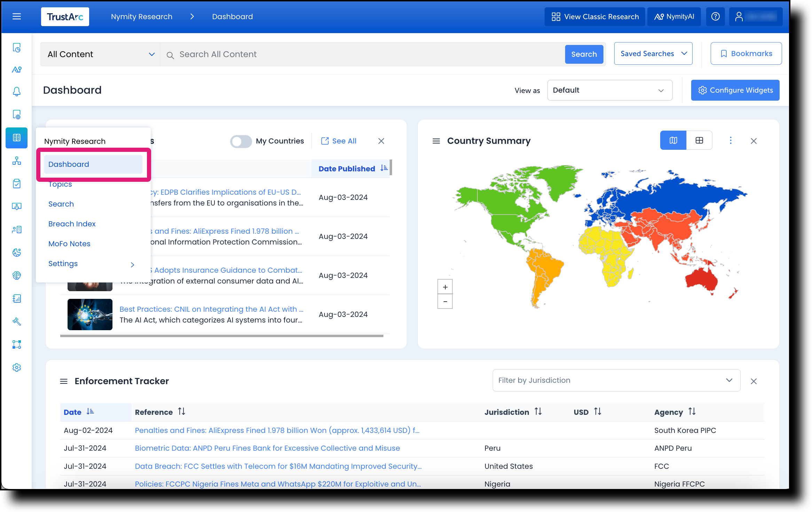
Task: Select Breach Index from the menu
Action: click(72, 224)
